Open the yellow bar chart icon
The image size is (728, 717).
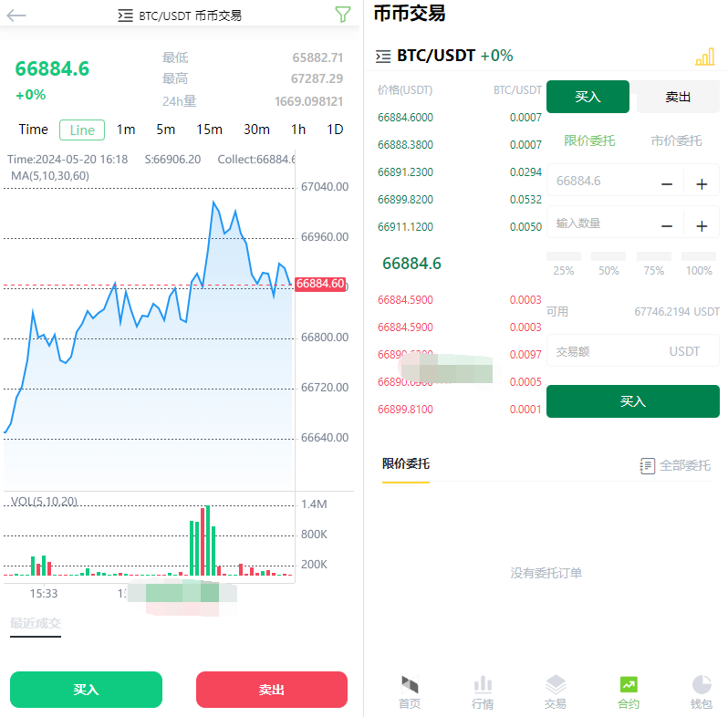(704, 57)
